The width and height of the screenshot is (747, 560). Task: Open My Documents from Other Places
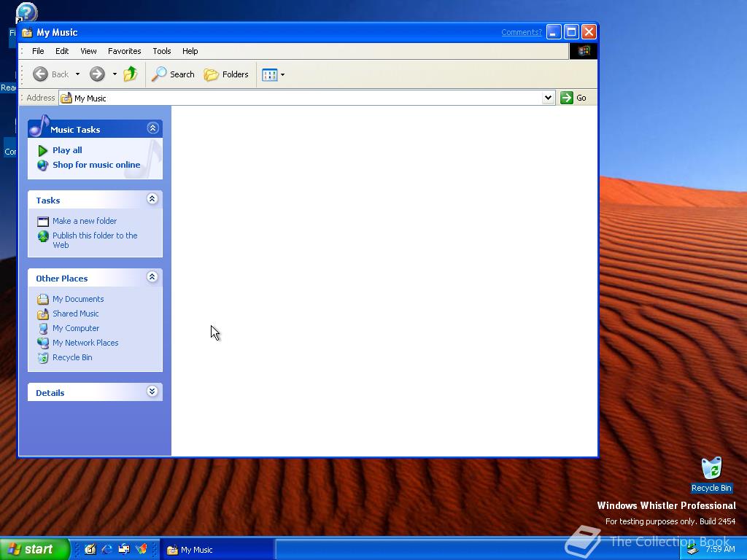tap(78, 299)
